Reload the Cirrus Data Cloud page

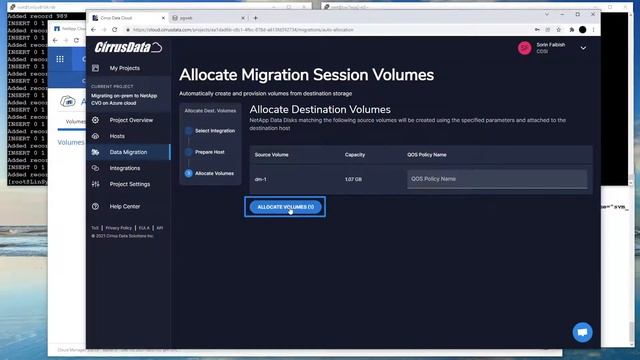pos(115,30)
